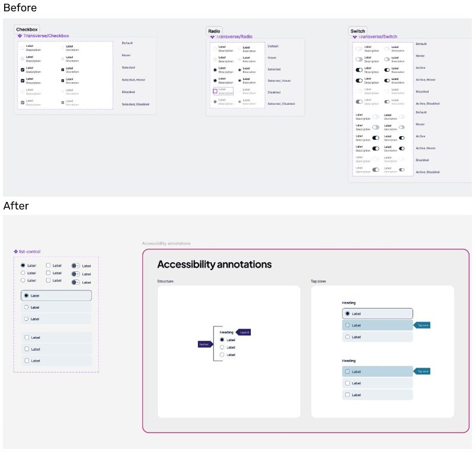The image size is (476, 453).
Task: Select the Transverse/Checkbox component diamond icon
Action: pos(20,36)
